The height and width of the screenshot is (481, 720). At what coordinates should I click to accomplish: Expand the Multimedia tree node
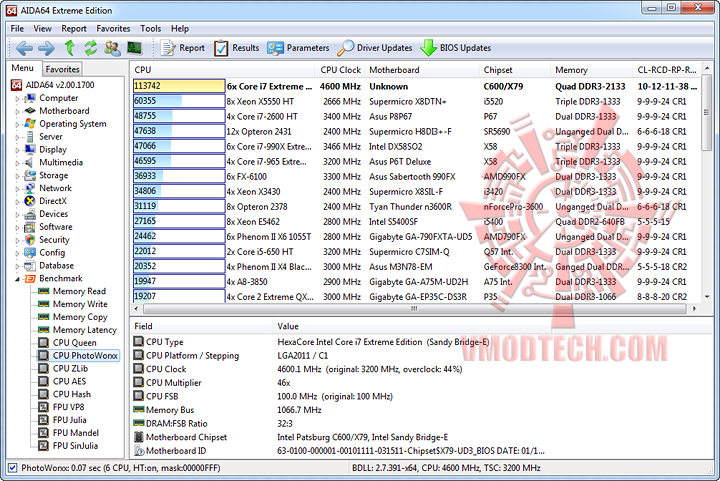17,162
